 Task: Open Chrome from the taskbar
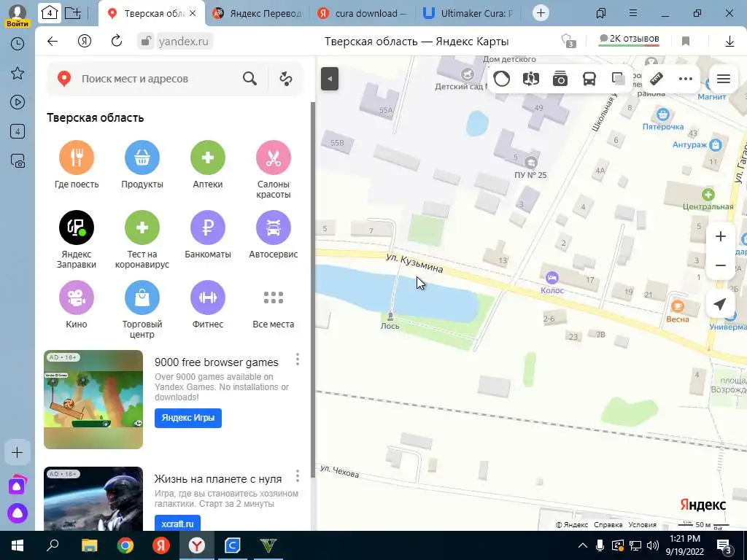125,545
